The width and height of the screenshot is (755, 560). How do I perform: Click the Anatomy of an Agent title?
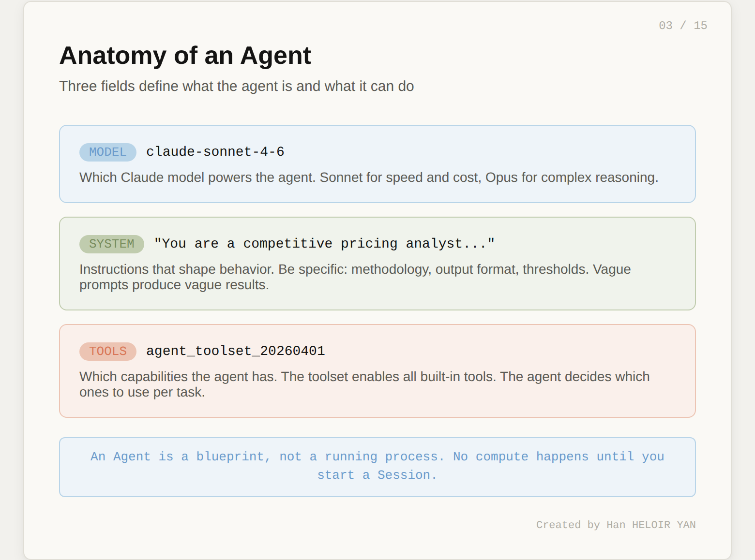tap(185, 55)
